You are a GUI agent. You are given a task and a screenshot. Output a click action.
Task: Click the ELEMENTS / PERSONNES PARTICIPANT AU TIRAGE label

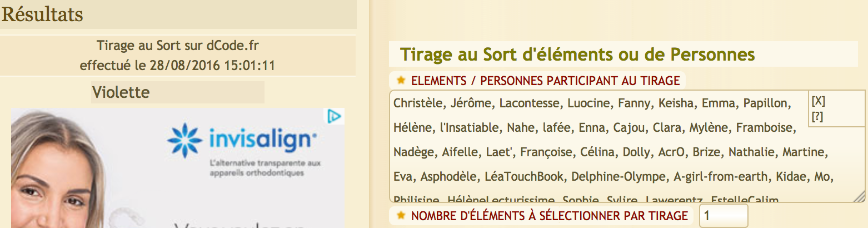click(x=545, y=81)
